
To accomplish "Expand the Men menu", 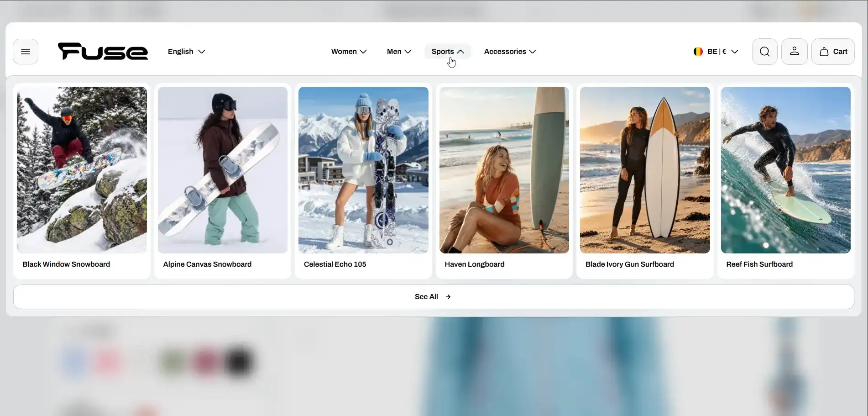I will click(399, 52).
